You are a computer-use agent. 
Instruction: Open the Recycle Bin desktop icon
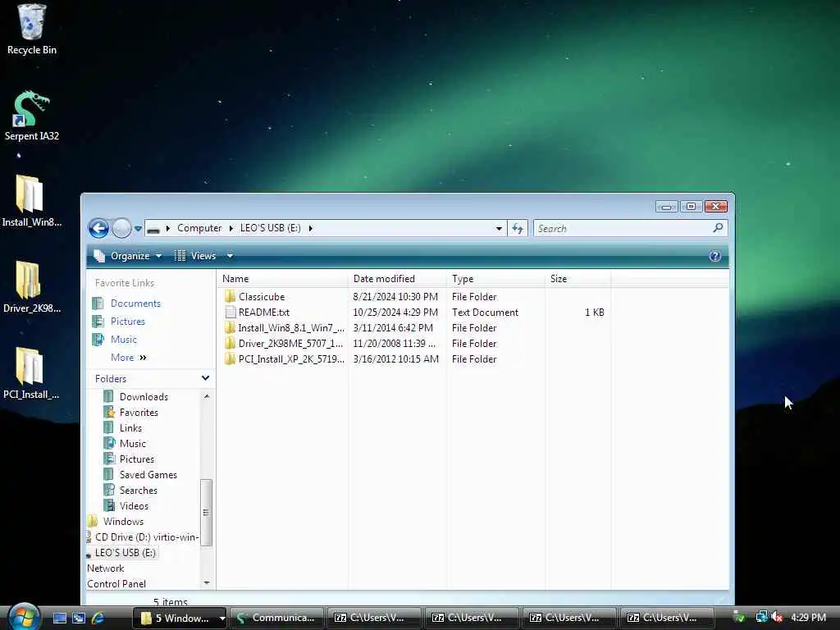point(32,30)
